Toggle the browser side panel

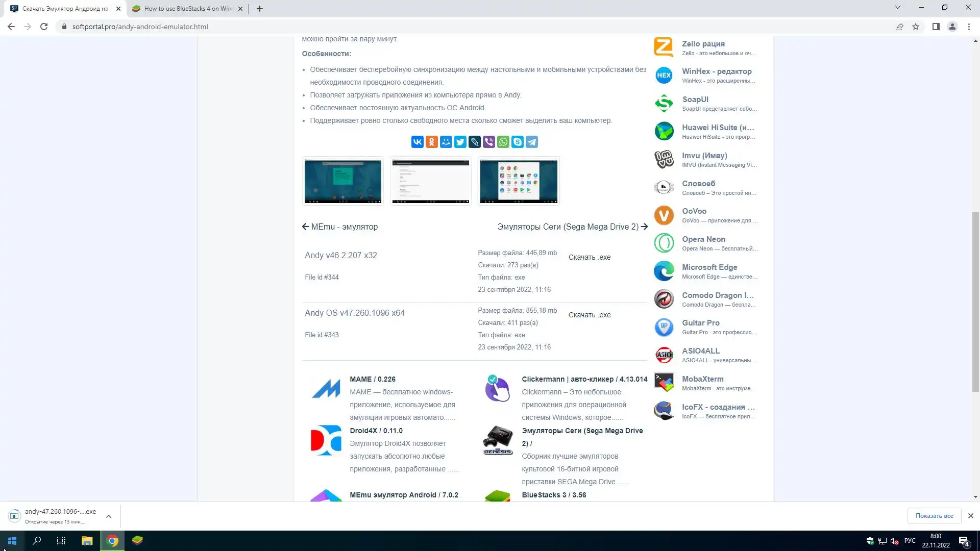coord(936,27)
